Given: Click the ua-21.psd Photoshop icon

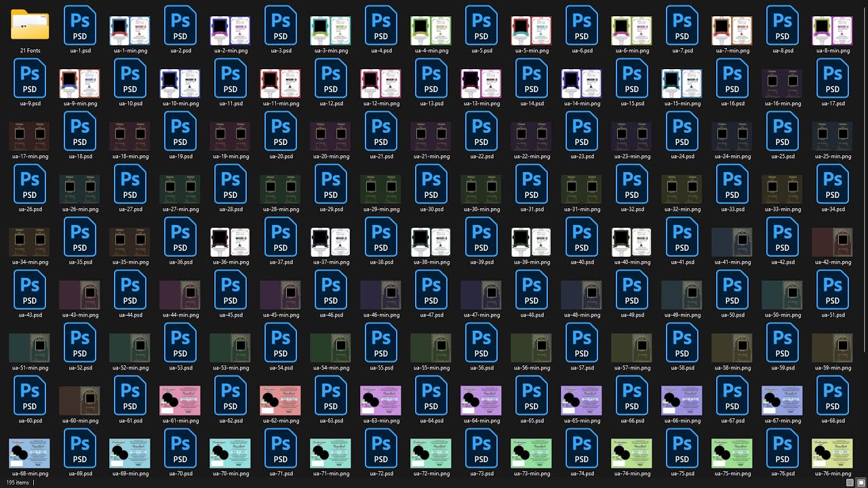Looking at the screenshot, I should click(x=381, y=131).
